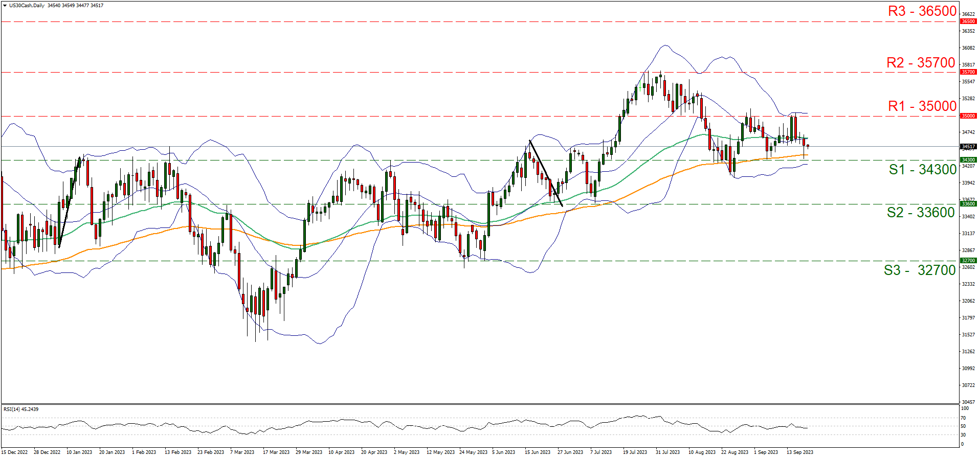Select the red 35700 price tag
Screen dimensions: 980x458
968,72
